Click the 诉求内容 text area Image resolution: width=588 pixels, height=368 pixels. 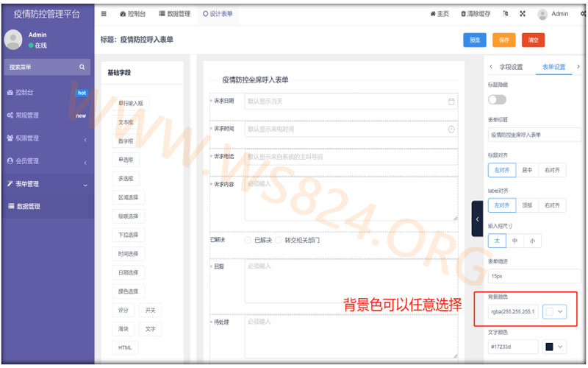click(x=351, y=199)
